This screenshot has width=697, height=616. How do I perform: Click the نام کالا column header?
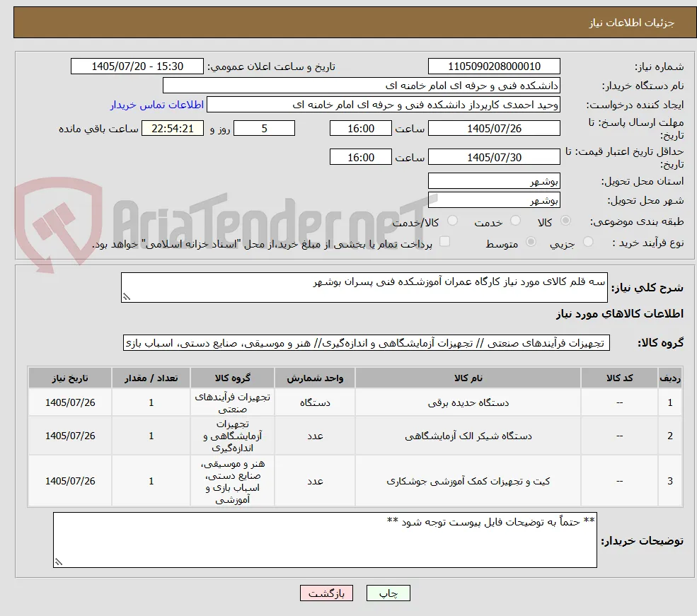tap(468, 378)
